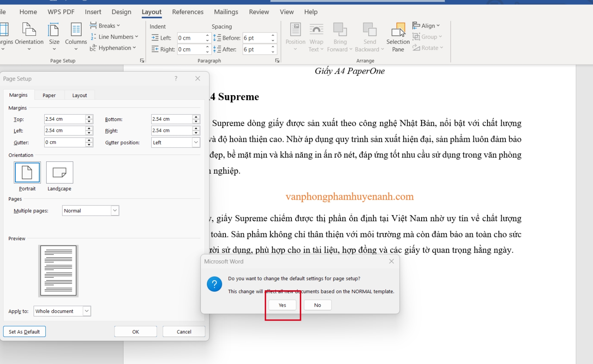Open the Wrap Text menu

point(316,37)
